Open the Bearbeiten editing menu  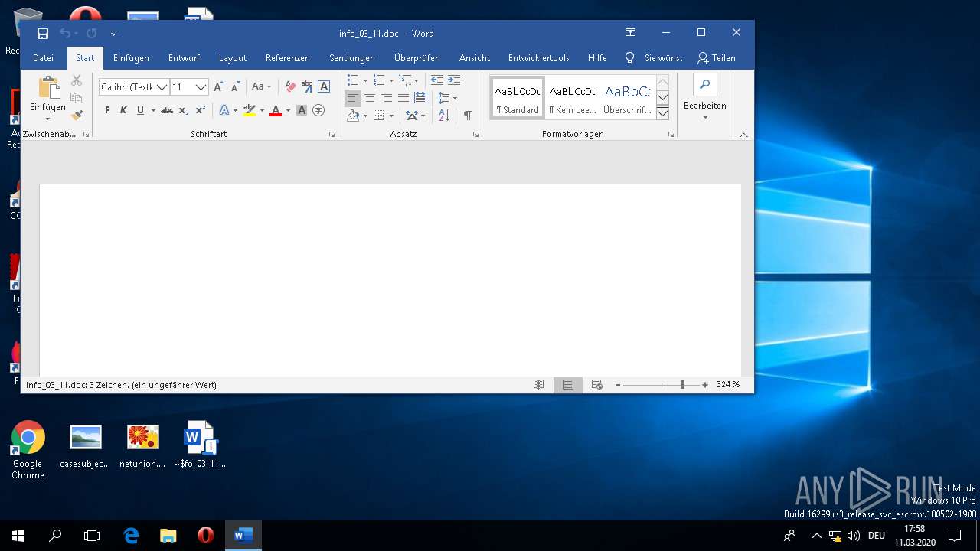pyautogui.click(x=705, y=97)
